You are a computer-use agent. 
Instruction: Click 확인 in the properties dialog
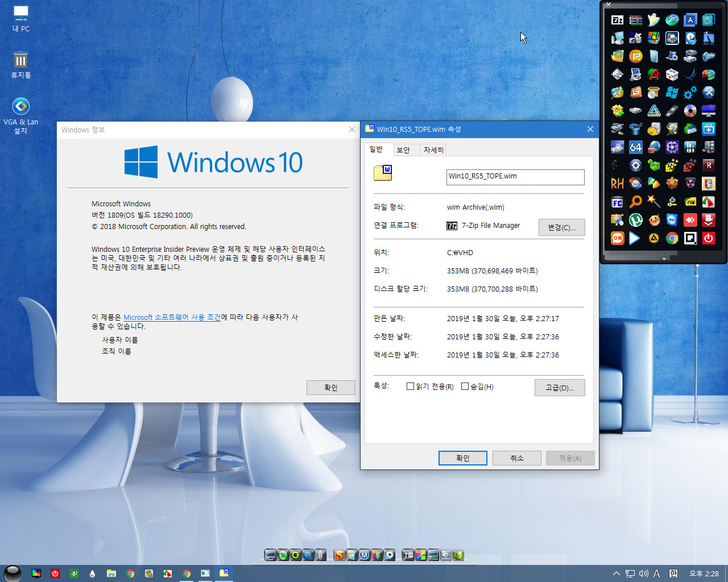tap(463, 458)
